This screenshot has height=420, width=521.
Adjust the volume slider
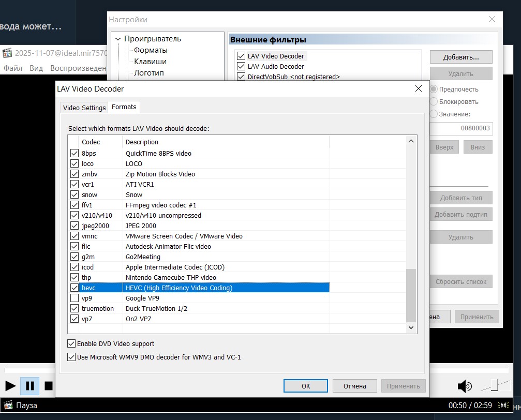(x=495, y=385)
